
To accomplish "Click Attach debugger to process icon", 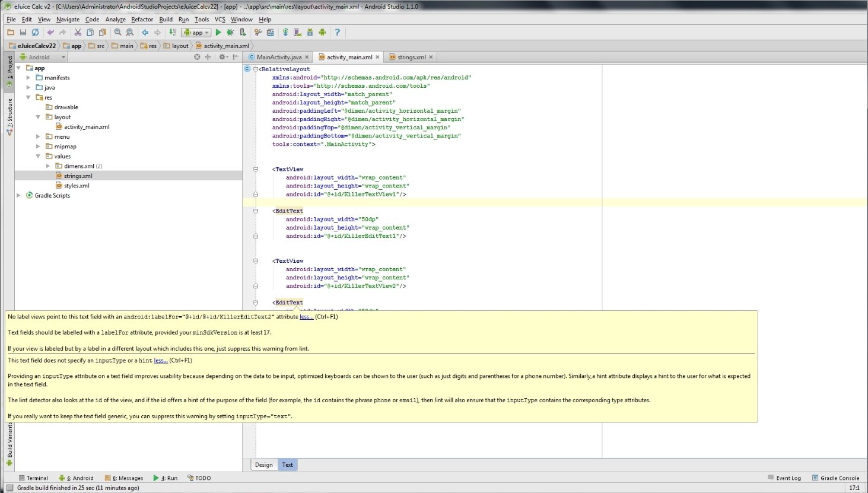I will (x=243, y=33).
